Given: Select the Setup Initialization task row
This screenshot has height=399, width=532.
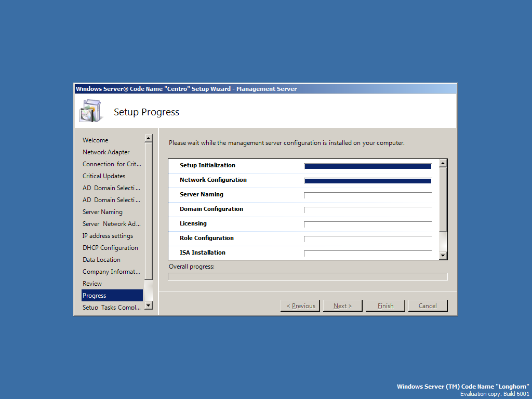Looking at the screenshot, I should click(303, 166).
